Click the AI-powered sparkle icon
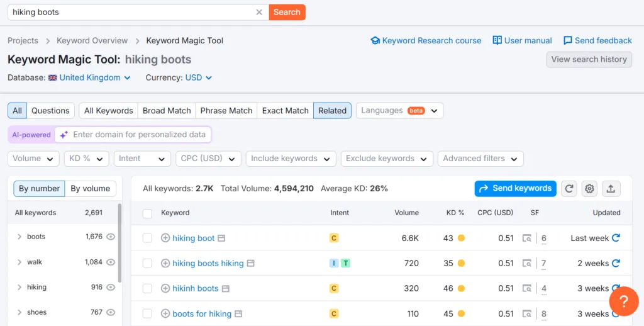This screenshot has height=326, width=644. tap(64, 135)
